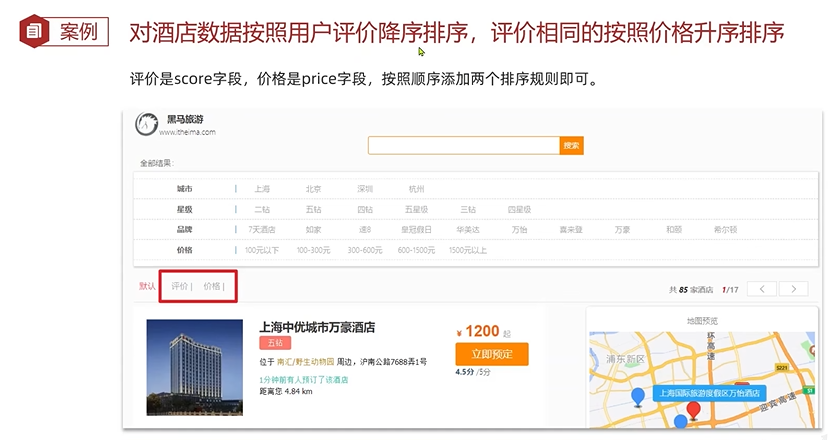This screenshot has height=440, width=832.
Task: Choose the 速8 brand filter
Action: pyautogui.click(x=365, y=230)
